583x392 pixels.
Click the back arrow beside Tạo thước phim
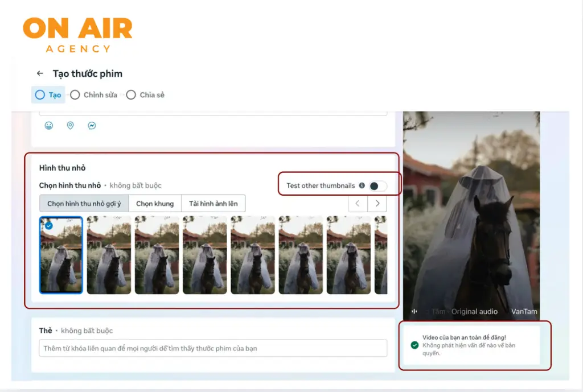[40, 73]
